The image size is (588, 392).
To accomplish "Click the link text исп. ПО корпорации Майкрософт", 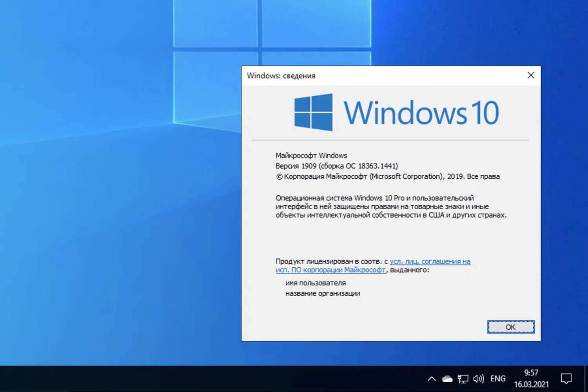I will 330,270.
